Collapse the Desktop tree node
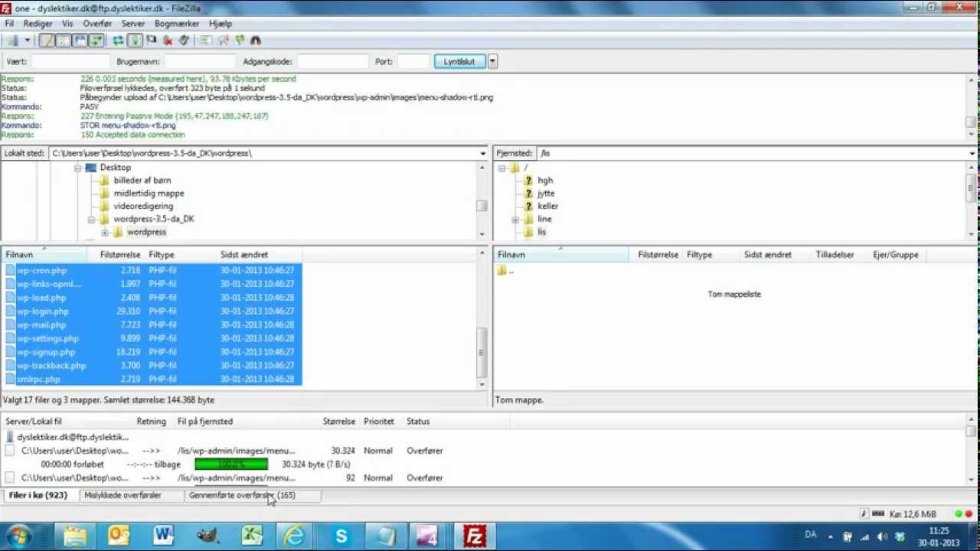This screenshot has height=551, width=980. [x=77, y=168]
